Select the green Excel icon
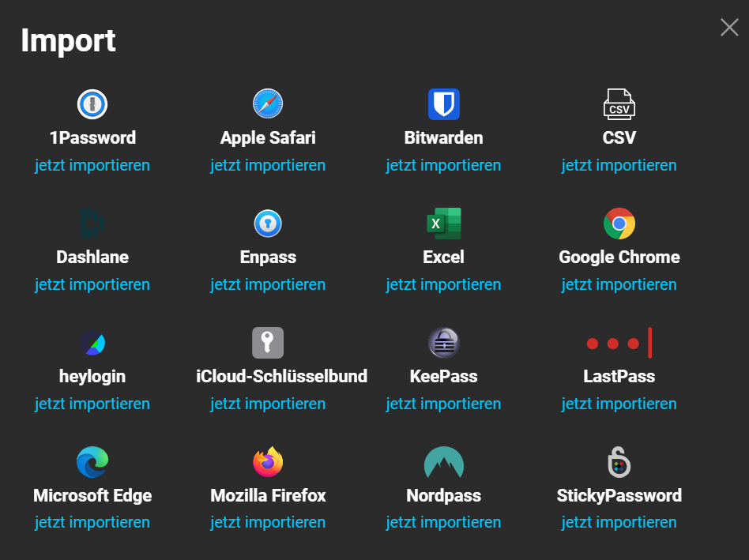The width and height of the screenshot is (749, 560). pos(443,224)
